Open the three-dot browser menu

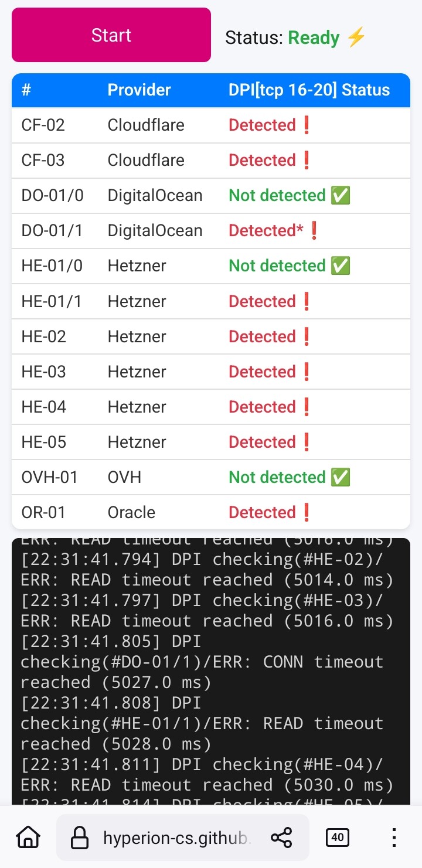point(394,838)
